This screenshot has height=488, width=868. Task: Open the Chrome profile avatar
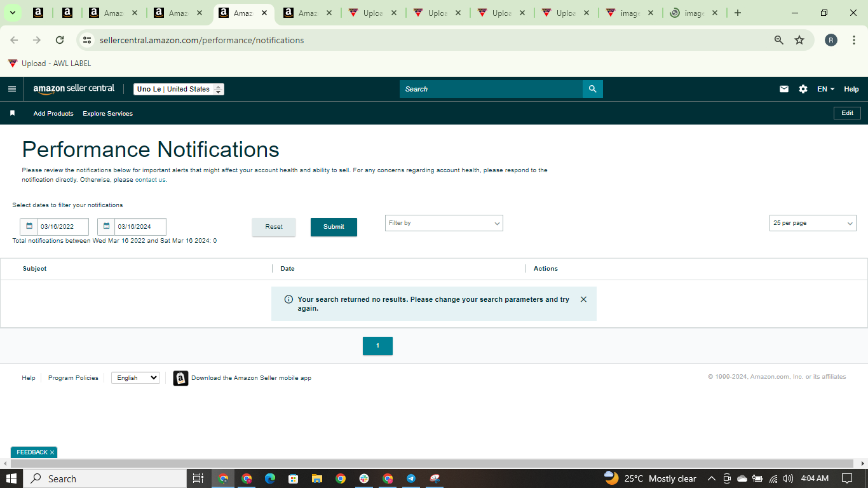click(x=831, y=40)
